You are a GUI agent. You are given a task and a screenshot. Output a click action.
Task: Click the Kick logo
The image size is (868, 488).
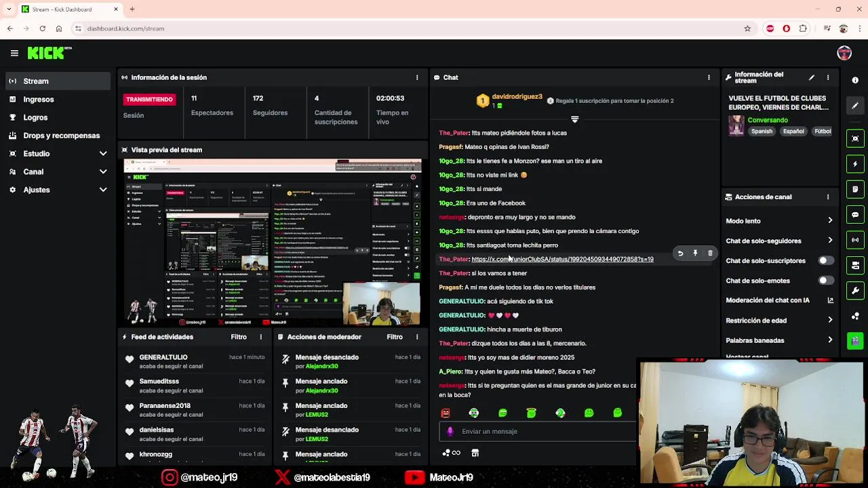point(50,53)
